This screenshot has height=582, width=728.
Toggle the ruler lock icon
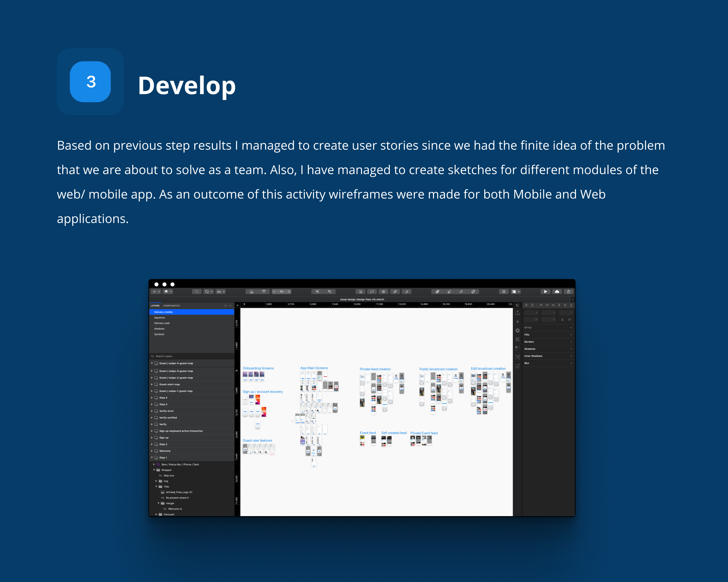click(x=237, y=305)
